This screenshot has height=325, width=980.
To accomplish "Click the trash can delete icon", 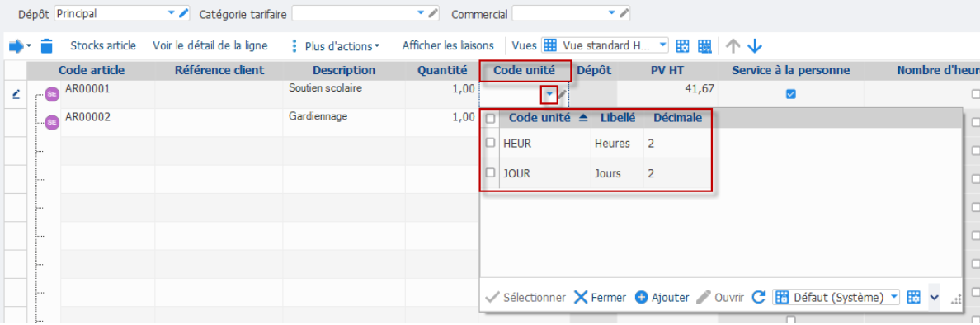I will 48,45.
